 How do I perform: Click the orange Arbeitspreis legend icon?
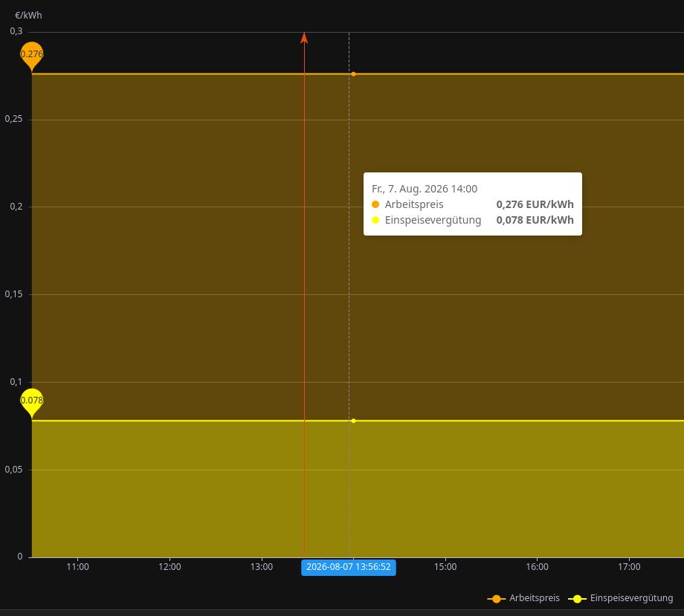[497, 599]
